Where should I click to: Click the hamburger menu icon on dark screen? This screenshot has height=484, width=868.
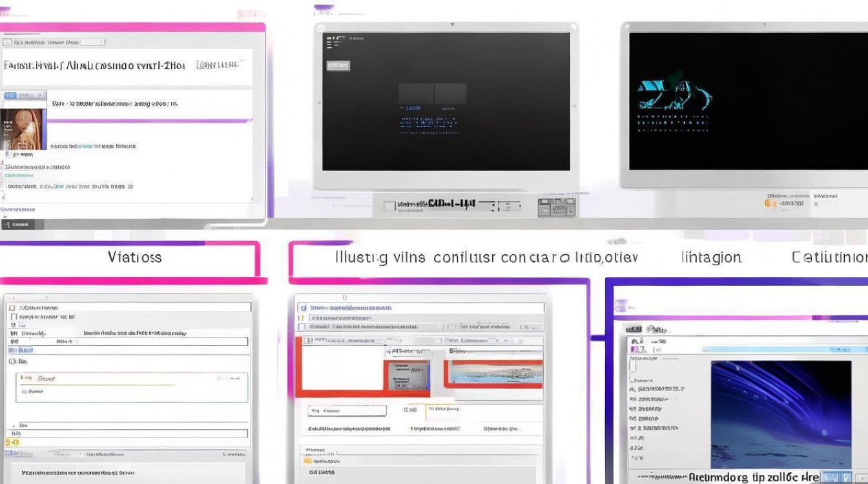tap(332, 43)
